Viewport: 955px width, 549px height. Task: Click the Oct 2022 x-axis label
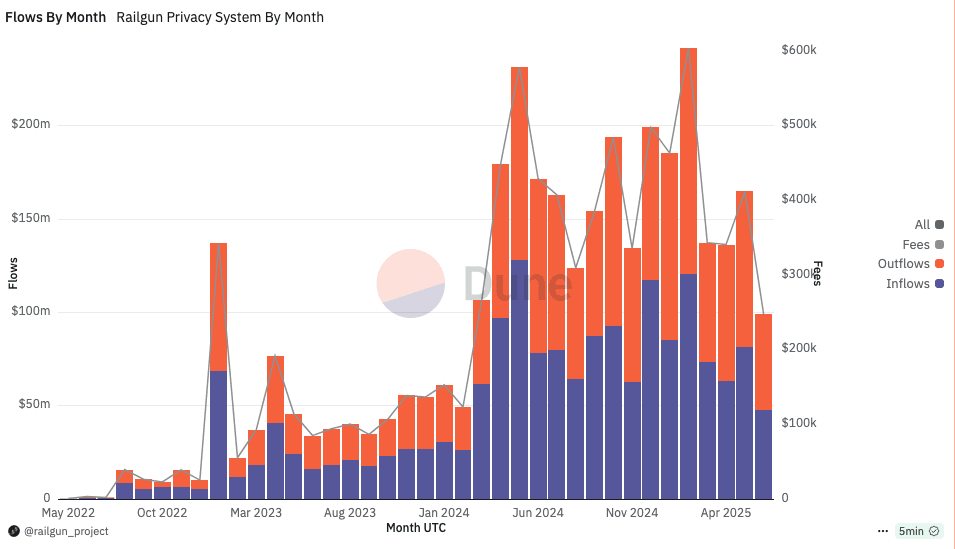click(x=162, y=512)
